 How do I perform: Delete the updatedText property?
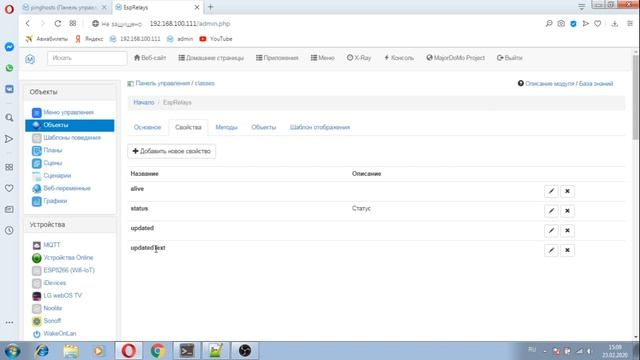pyautogui.click(x=567, y=250)
